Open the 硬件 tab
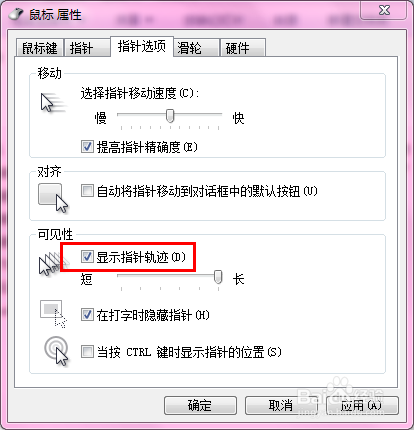 pos(243,48)
